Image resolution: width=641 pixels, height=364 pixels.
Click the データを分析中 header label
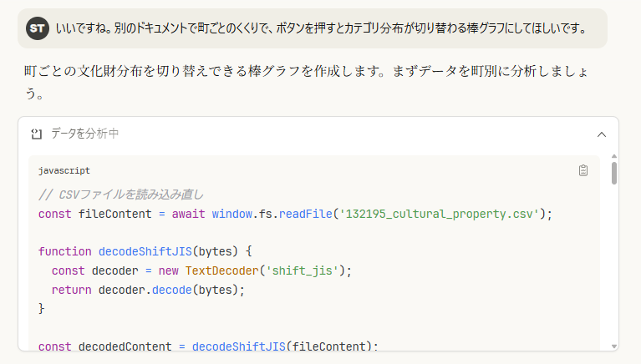(84, 134)
